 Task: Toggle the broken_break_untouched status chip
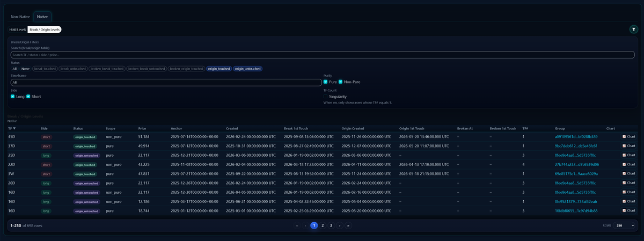(147, 69)
